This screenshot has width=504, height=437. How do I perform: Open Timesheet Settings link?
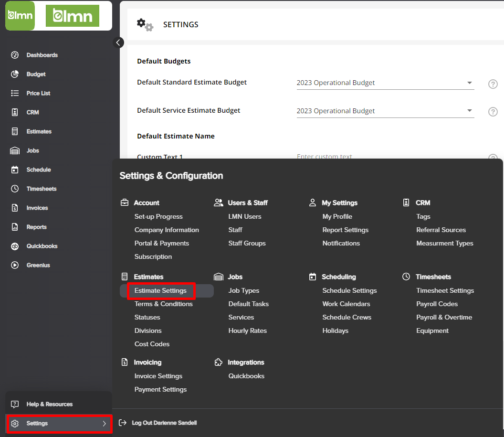pyautogui.click(x=445, y=291)
